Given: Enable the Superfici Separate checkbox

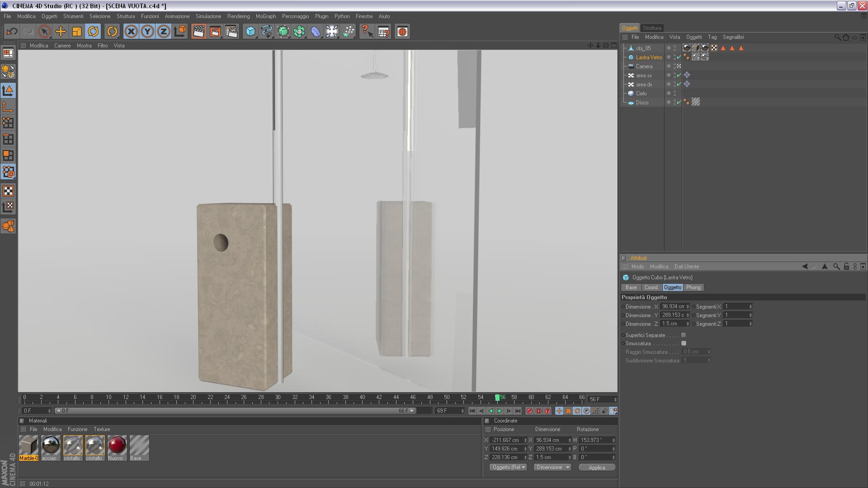Looking at the screenshot, I should 684,335.
